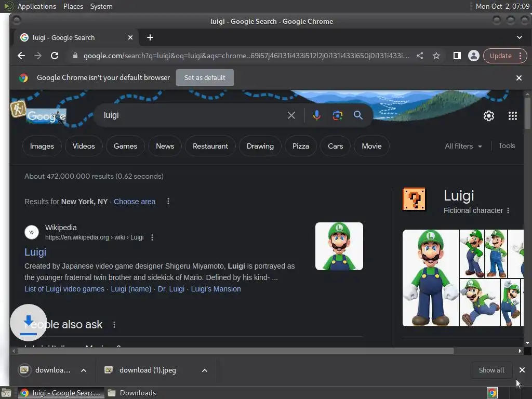Expand options for download (1).jpeg
The height and width of the screenshot is (399, 532).
point(205,370)
